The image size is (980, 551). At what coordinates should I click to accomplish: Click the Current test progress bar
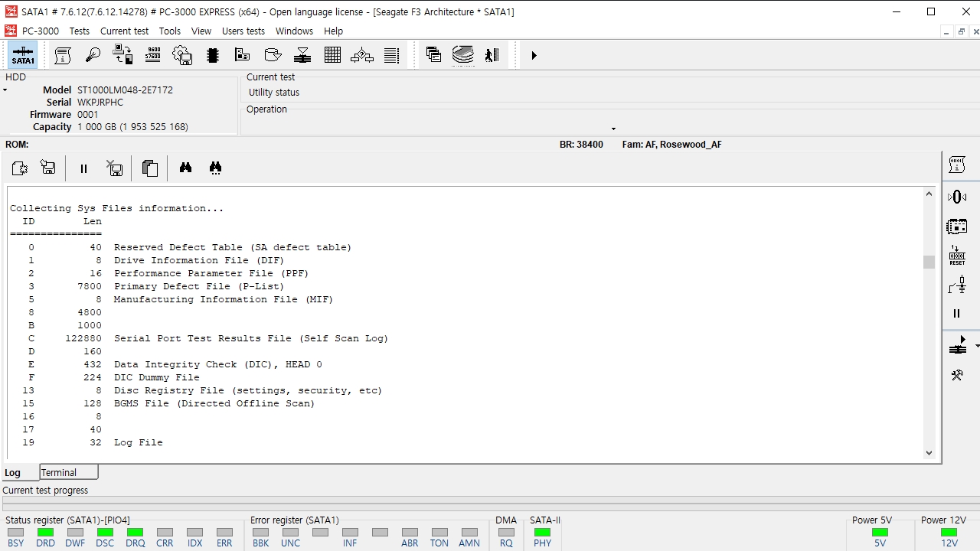pyautogui.click(x=490, y=504)
